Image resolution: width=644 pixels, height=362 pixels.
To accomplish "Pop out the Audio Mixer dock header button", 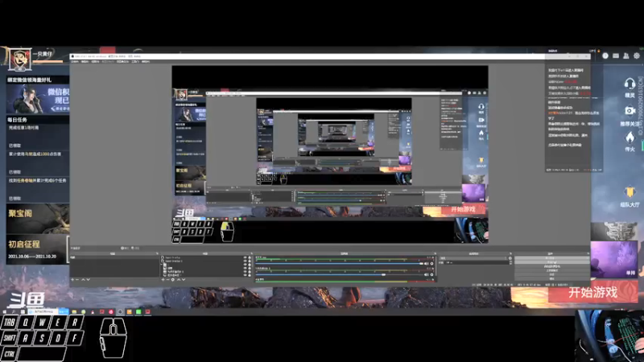I will click(x=436, y=253).
